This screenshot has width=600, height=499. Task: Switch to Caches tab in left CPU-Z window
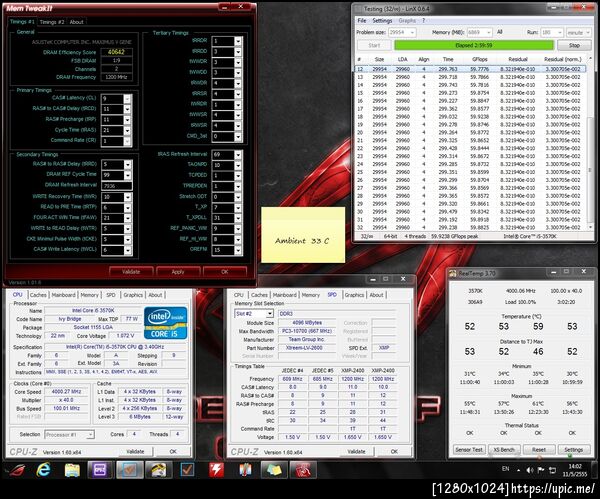point(38,295)
